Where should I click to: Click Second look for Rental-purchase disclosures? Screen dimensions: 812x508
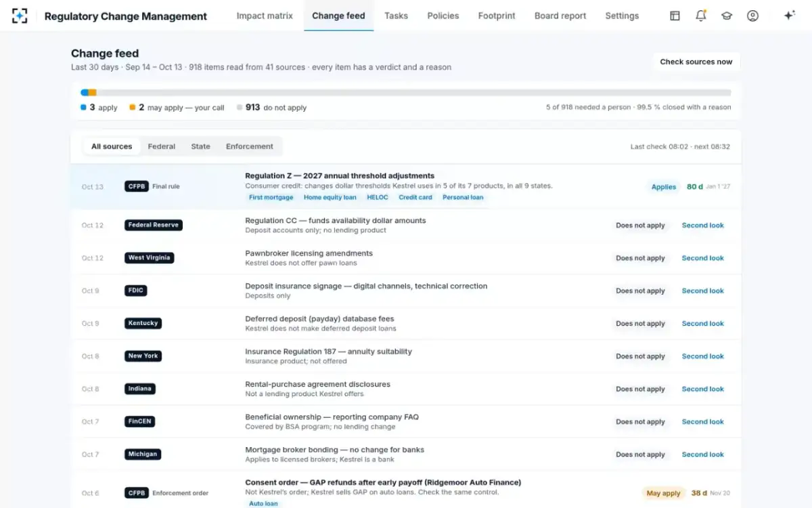coord(702,389)
